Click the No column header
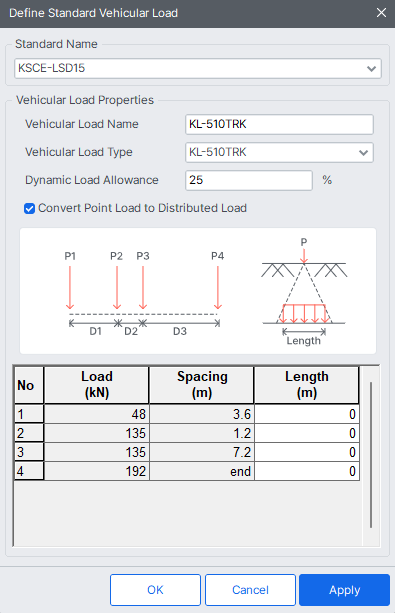Viewport: 395px width, 613px height. (x=29, y=385)
